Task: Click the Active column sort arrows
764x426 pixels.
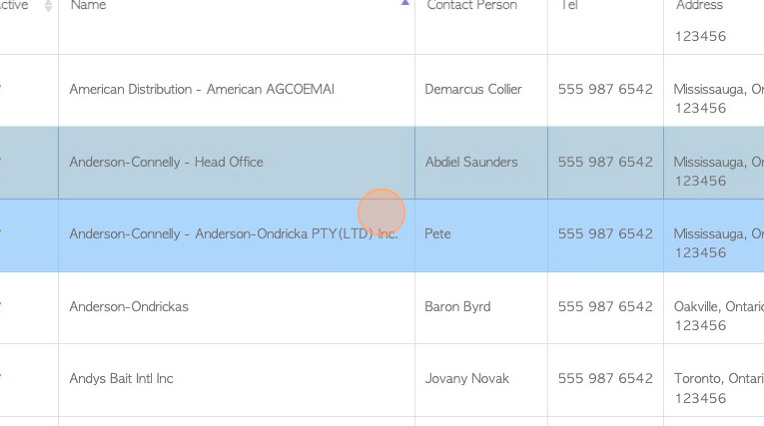Action: 48,6
